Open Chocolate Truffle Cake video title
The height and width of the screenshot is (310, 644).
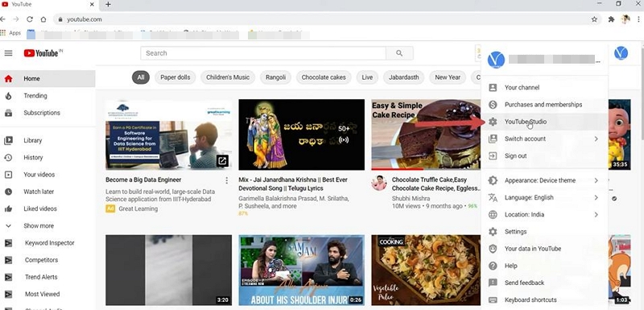tap(436, 184)
